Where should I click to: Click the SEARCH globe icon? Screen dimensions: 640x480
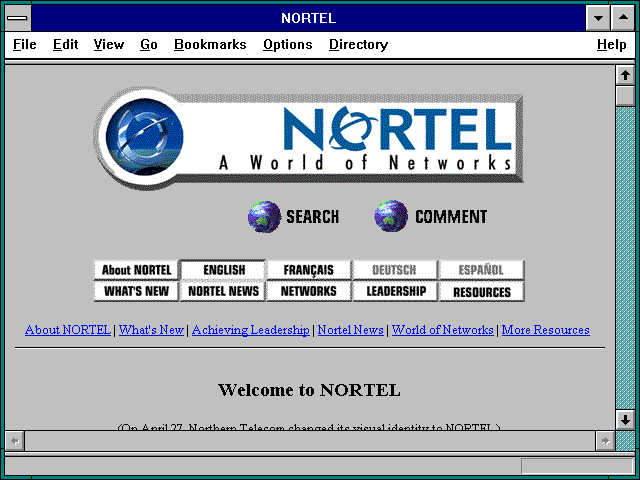tap(264, 216)
